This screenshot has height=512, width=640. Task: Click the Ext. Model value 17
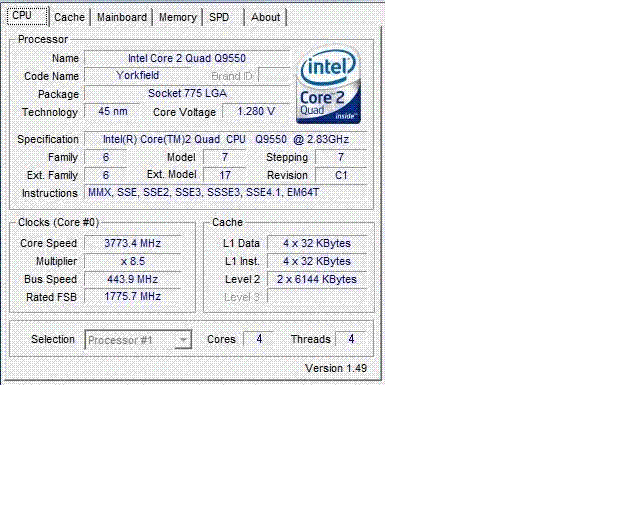pyautogui.click(x=225, y=175)
